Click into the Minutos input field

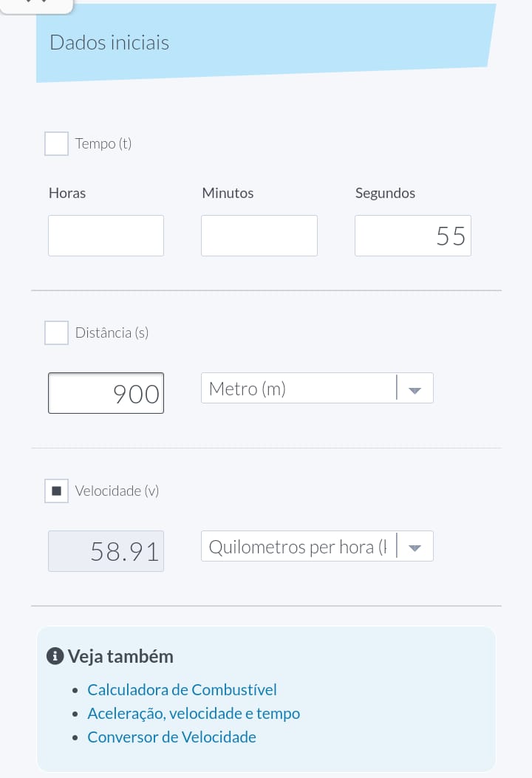[x=259, y=236]
